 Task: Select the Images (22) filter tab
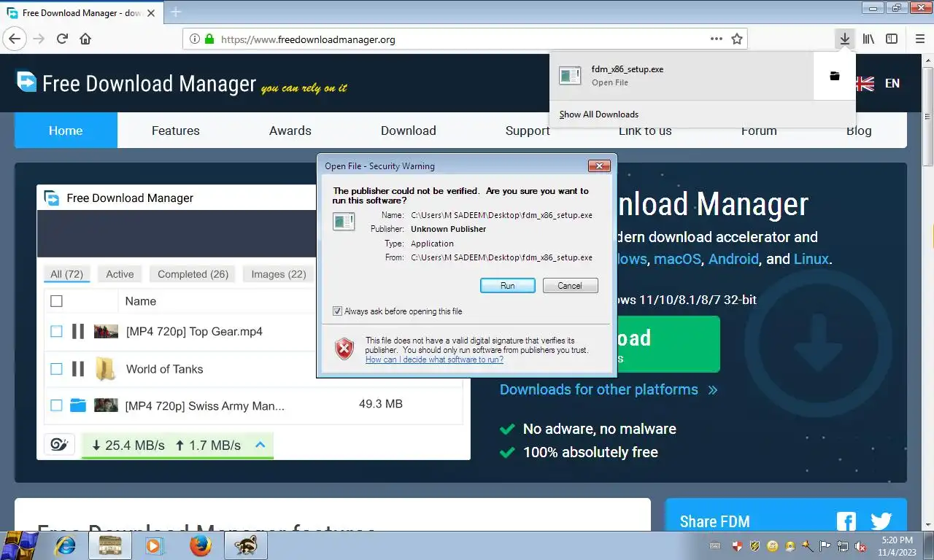click(279, 274)
